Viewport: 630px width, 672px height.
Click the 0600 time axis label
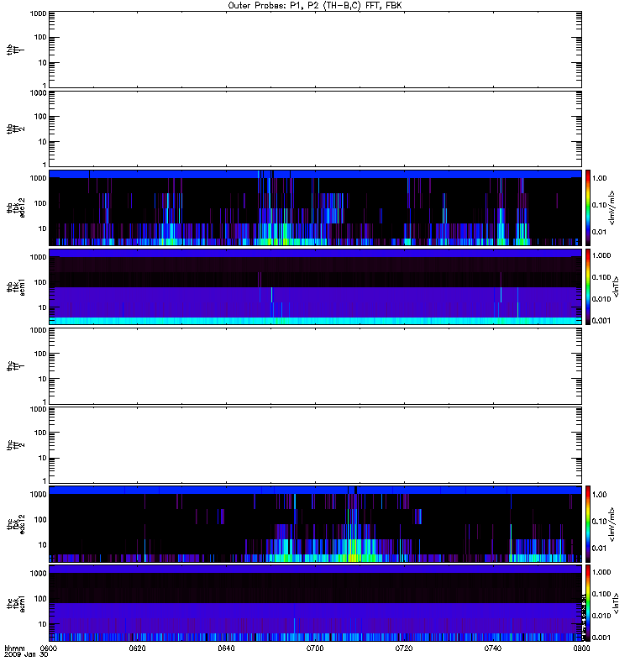[x=49, y=648]
